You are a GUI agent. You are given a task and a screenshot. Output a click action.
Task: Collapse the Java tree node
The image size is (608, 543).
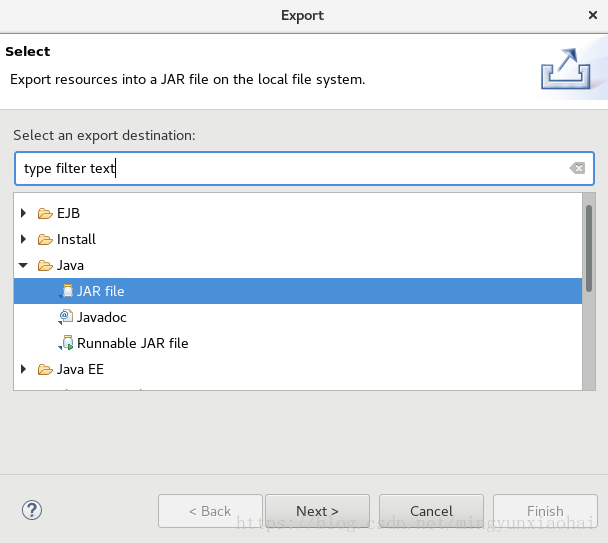23,265
